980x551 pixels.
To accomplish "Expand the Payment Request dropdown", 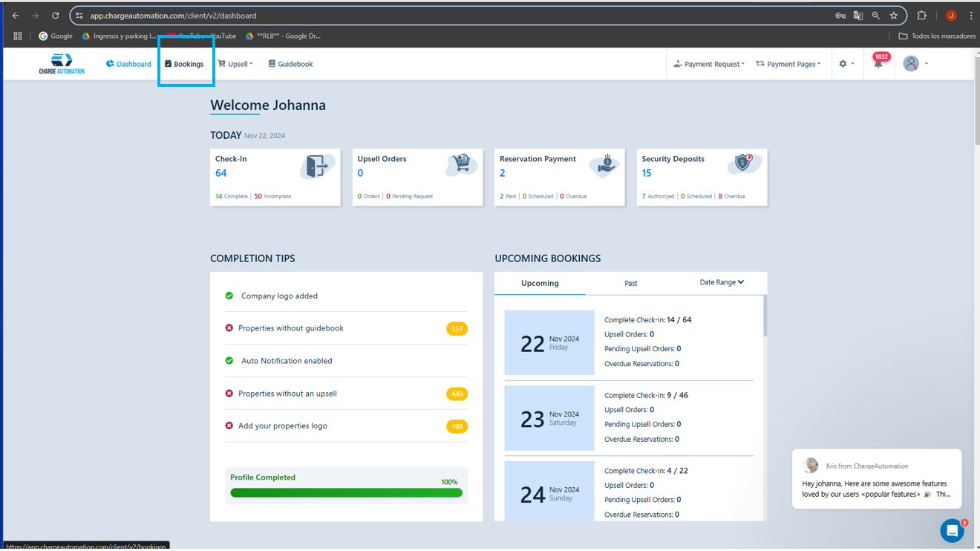I will [708, 64].
